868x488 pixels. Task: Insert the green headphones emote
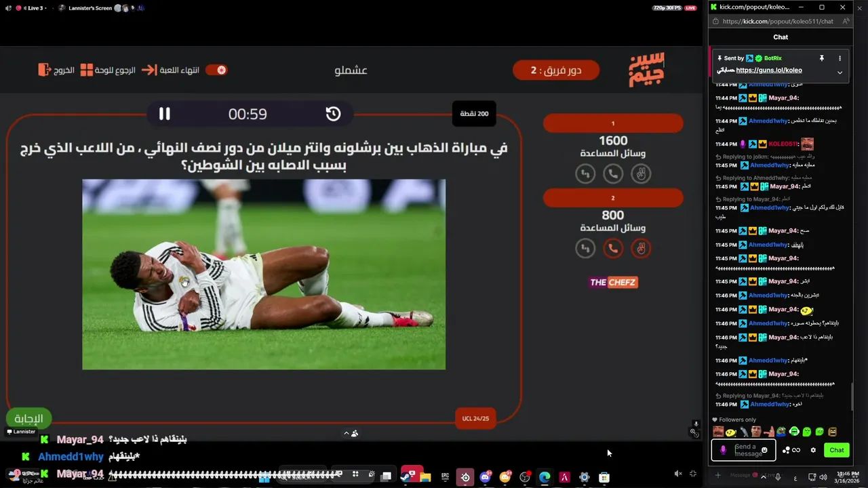click(794, 432)
